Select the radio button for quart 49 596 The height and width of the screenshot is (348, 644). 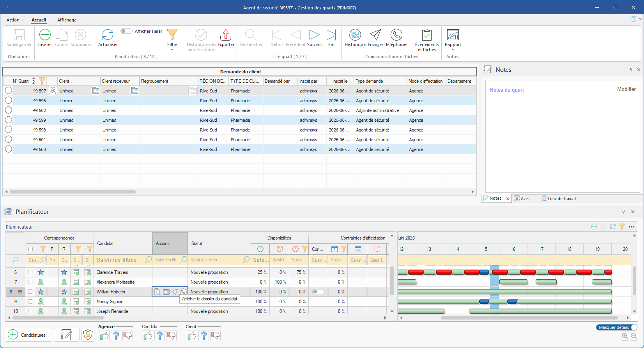8,100
